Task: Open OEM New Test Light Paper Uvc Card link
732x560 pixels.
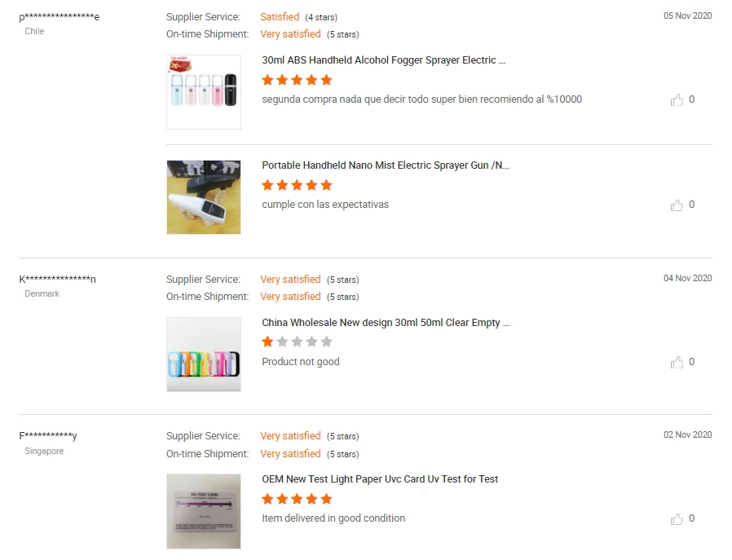Action: (380, 479)
